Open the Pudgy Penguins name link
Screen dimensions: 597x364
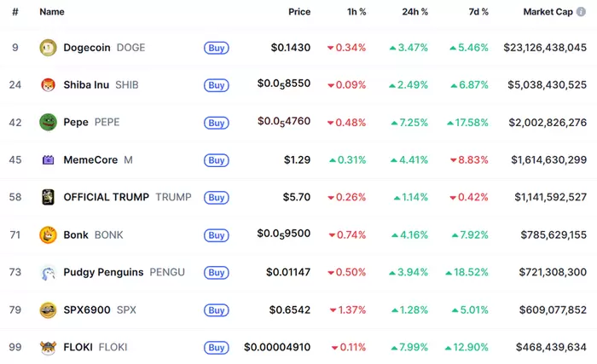[103, 272]
